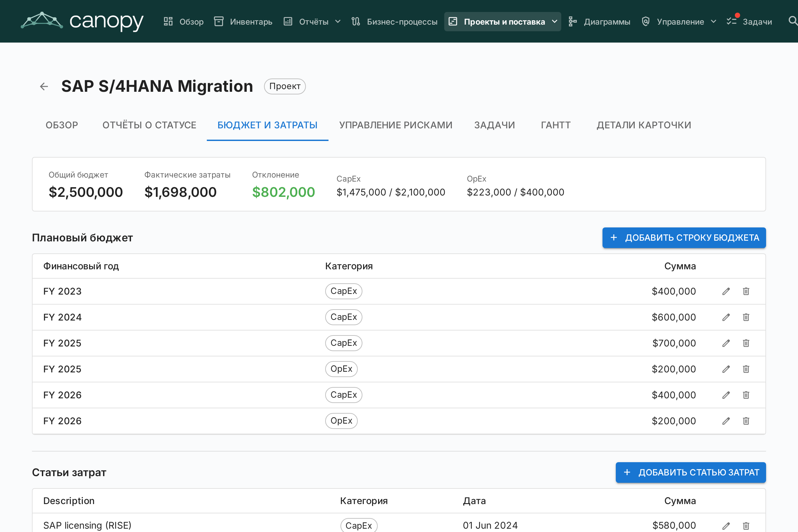798x532 pixels.
Task: Click ДОБАВИТЬ СТАТЬЮ ЗАТРАТ button
Action: (x=691, y=472)
